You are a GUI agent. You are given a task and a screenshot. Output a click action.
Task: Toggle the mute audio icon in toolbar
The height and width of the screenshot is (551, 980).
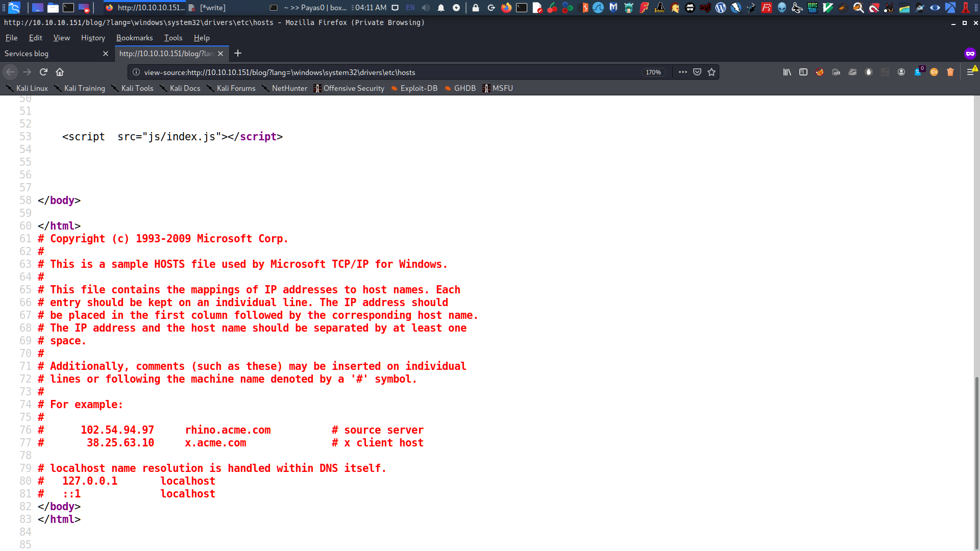pos(425,8)
